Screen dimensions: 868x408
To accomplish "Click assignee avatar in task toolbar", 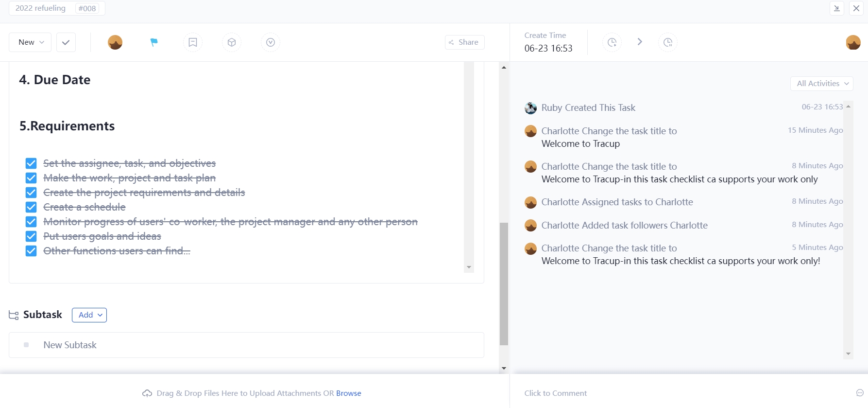I will tap(115, 42).
